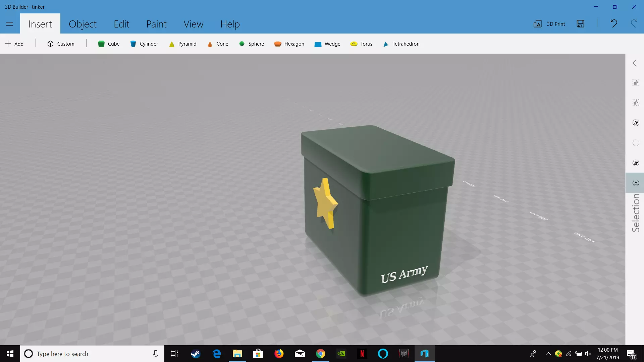Click the microphone icon in the search box
644x362 pixels.
(156, 354)
